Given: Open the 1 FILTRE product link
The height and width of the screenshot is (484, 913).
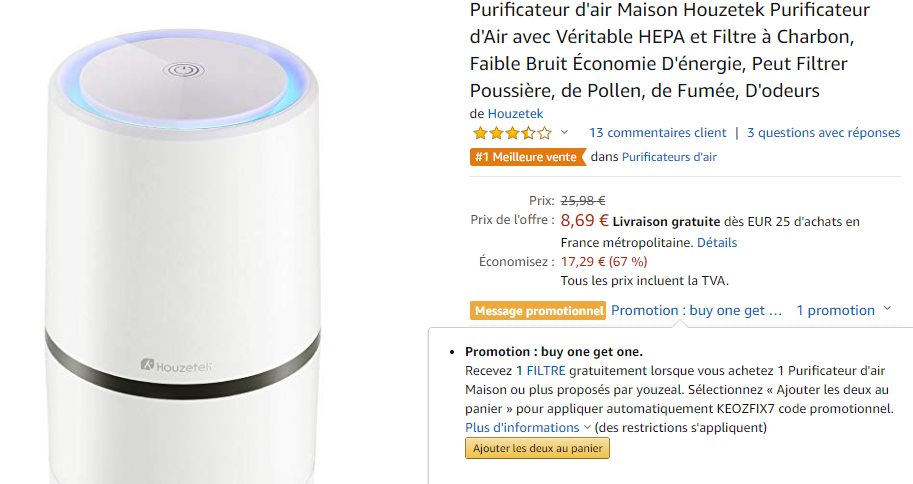Looking at the screenshot, I should pos(527,370).
